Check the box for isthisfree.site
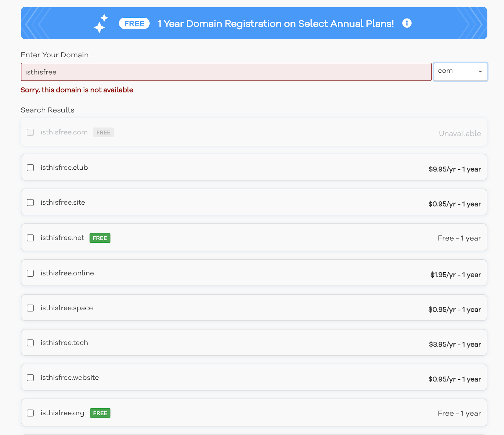Screen dimensions: 504x435 [x=30, y=202]
